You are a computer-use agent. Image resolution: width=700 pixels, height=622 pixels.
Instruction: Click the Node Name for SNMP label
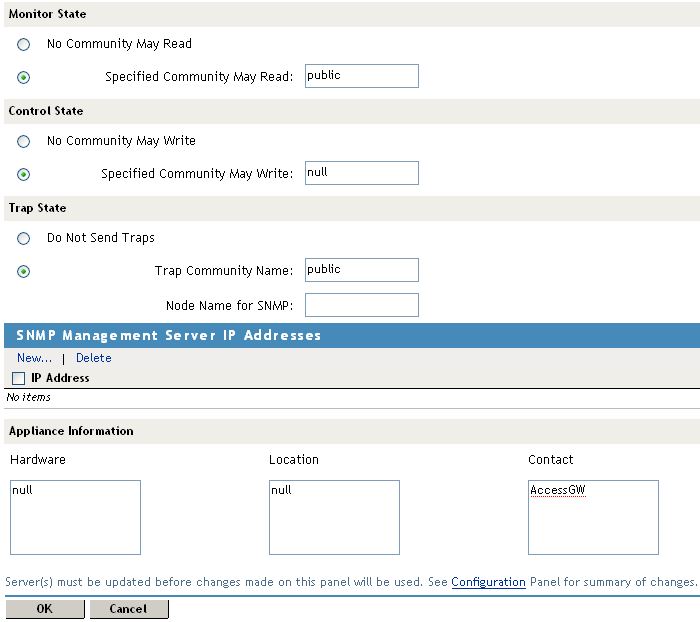click(229, 305)
